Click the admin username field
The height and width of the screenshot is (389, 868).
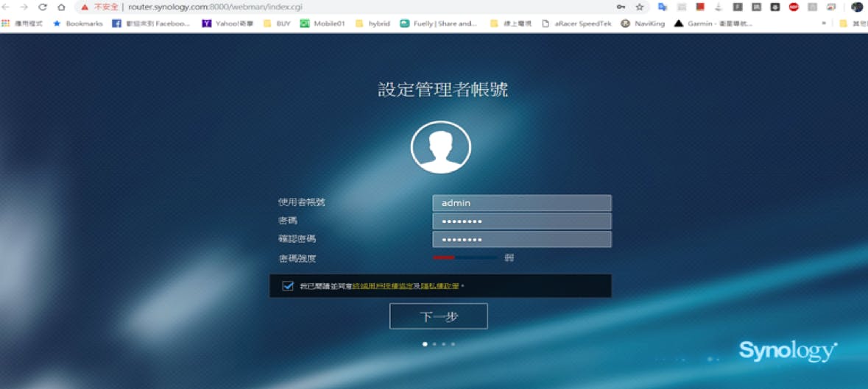pos(521,203)
